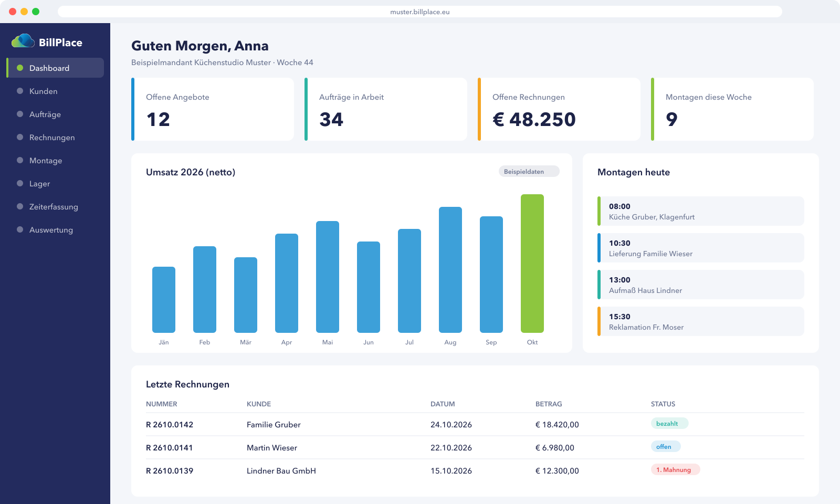Select the Jul revenue bar
Viewport: 840px width, 504px height.
coord(409,281)
